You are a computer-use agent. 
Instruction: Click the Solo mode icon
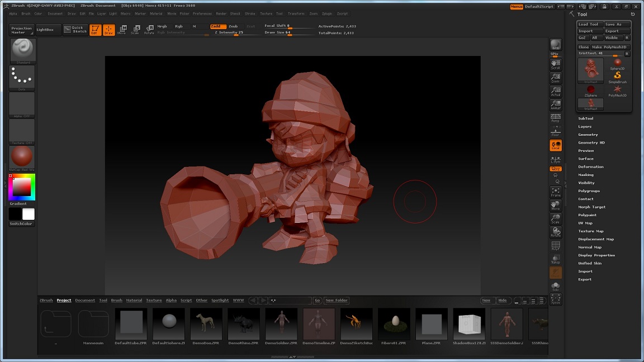tap(555, 286)
